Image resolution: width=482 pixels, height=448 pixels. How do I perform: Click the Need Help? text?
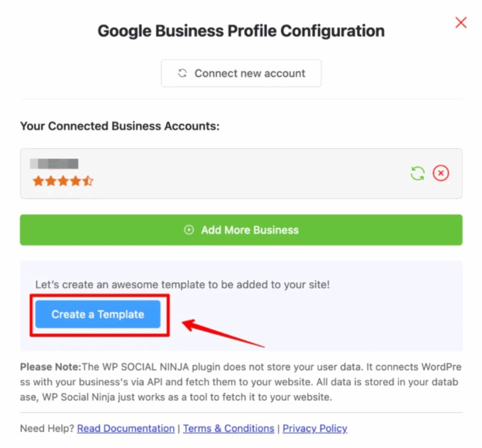coord(47,428)
